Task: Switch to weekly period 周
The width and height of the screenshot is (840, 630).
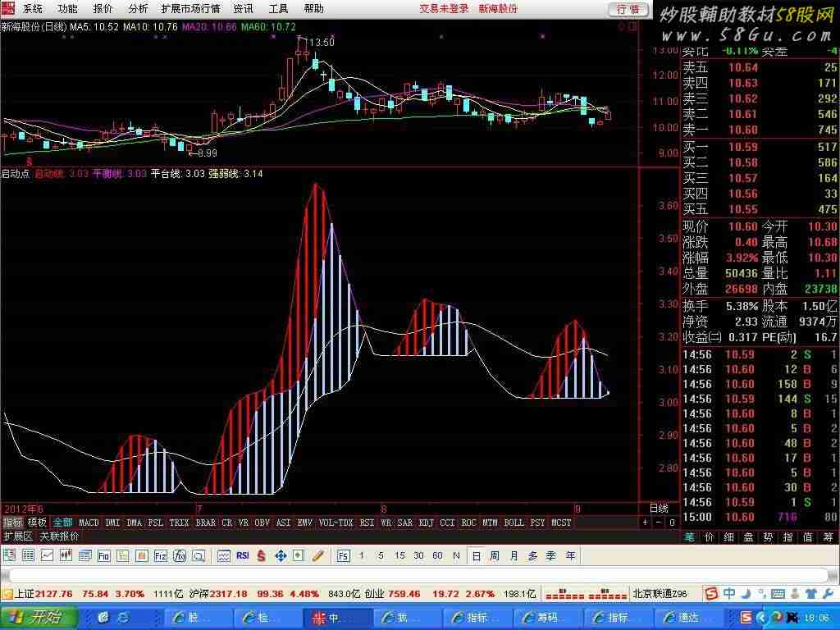Action: (495, 555)
